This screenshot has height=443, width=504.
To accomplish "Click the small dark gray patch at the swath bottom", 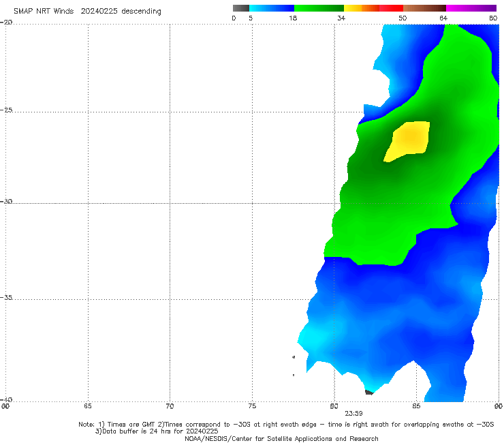I will (x=369, y=392).
